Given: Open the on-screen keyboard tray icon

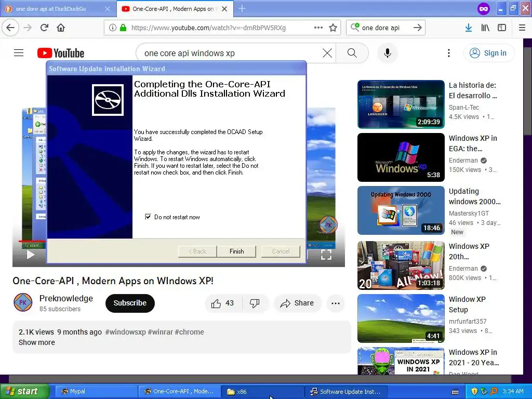Looking at the screenshot, I should click(455, 392).
